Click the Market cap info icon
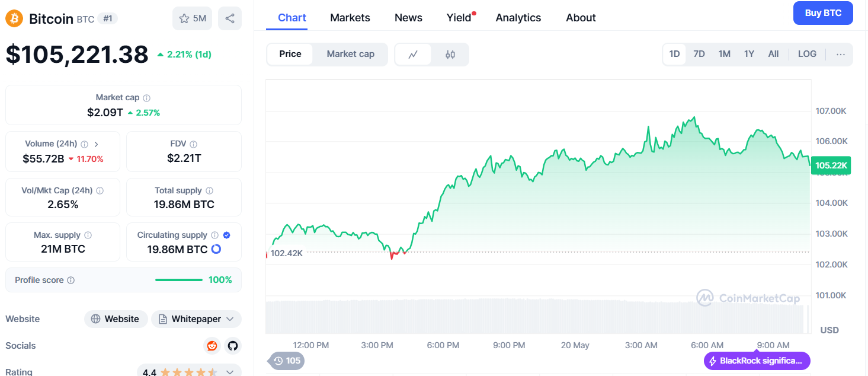 (146, 98)
